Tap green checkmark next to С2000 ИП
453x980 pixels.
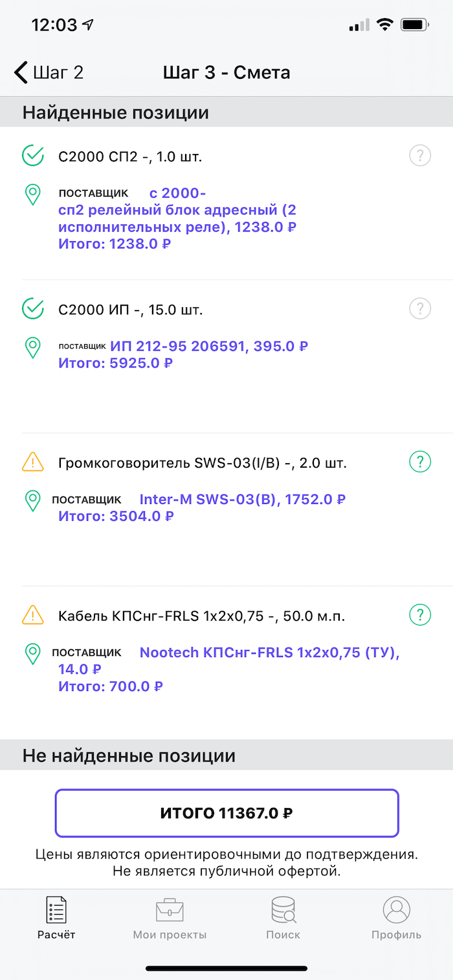click(x=32, y=309)
